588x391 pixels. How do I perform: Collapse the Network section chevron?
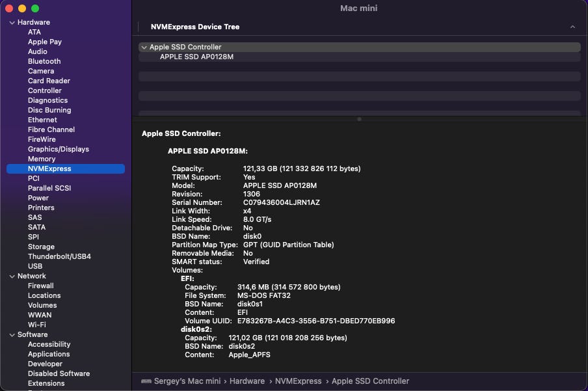click(12, 276)
